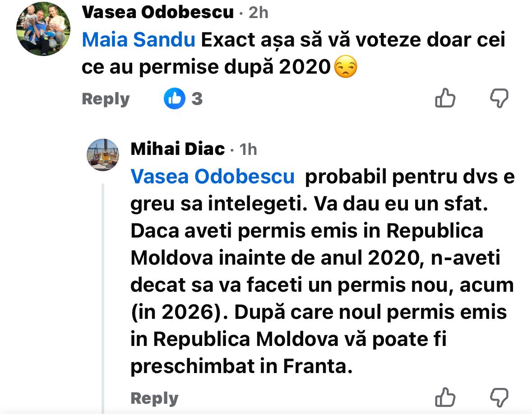The width and height of the screenshot is (532, 420).
Task: Open Vasea Odobescu mention in Mihai's reply
Action: pyautogui.click(x=212, y=177)
